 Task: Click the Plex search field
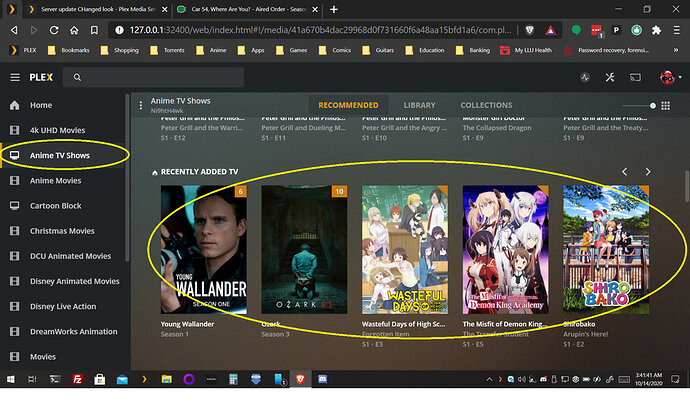(153, 77)
